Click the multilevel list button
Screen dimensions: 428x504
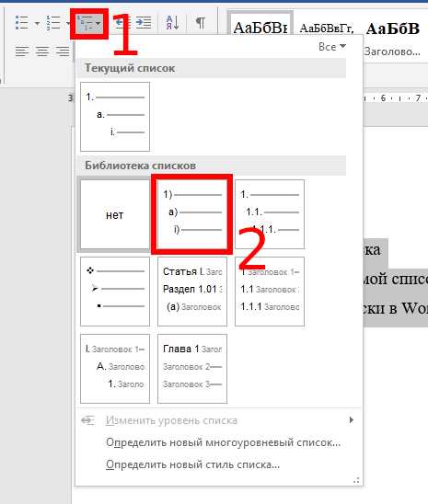(89, 24)
